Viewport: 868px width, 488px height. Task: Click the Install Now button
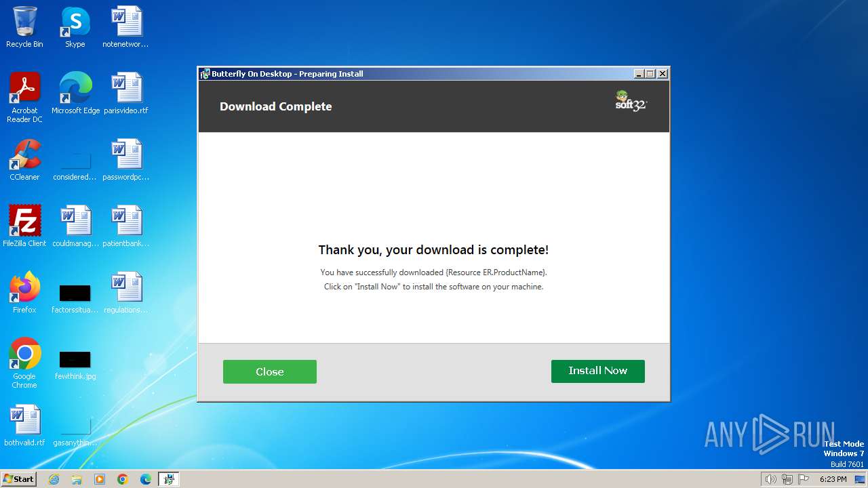pyautogui.click(x=597, y=371)
